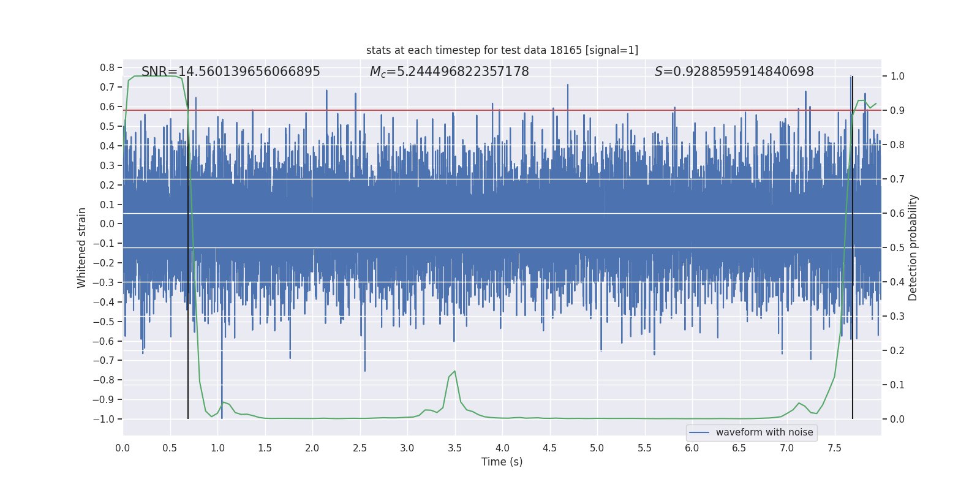Click 0.2 on the Whitened strain axis
The width and height of the screenshot is (980, 490).
coord(107,185)
